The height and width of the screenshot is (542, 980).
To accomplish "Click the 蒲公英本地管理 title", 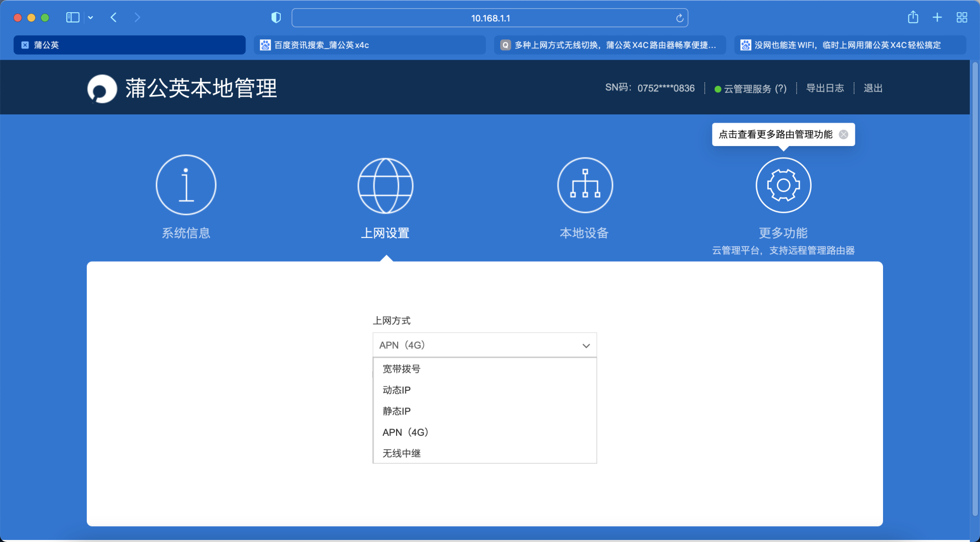I will coord(201,88).
